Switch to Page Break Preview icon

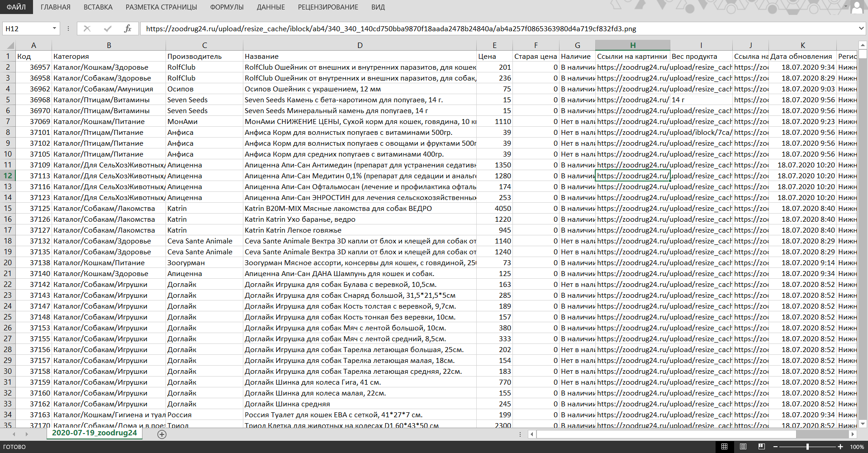pyautogui.click(x=761, y=447)
